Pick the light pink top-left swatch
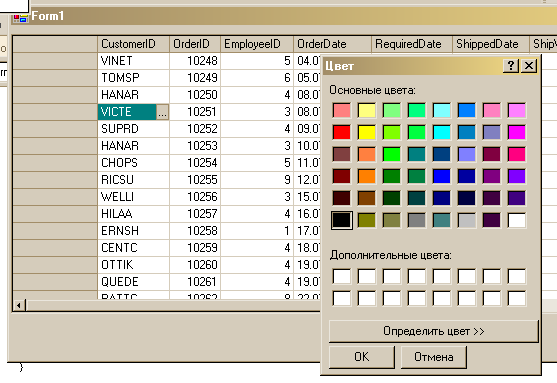 (x=342, y=110)
